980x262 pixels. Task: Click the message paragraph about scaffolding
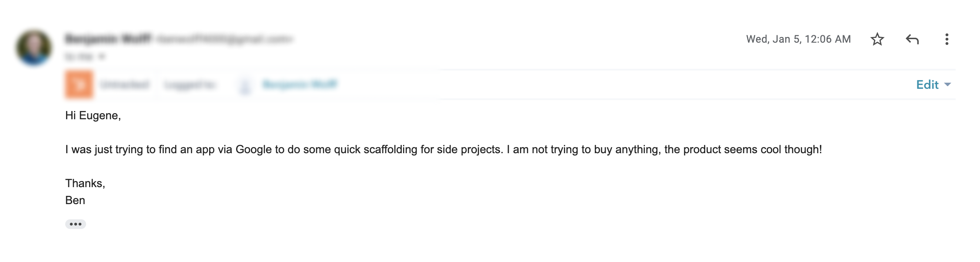[x=443, y=149]
